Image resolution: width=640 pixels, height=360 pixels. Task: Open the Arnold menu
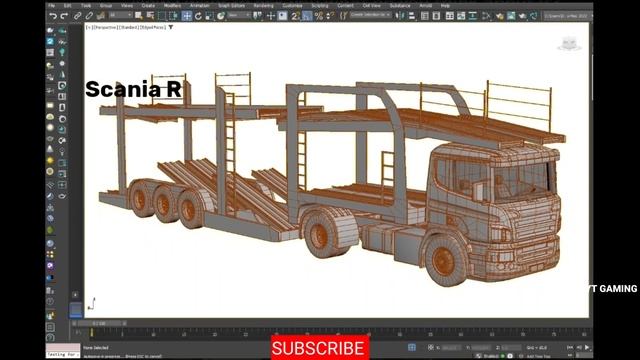pos(425,6)
